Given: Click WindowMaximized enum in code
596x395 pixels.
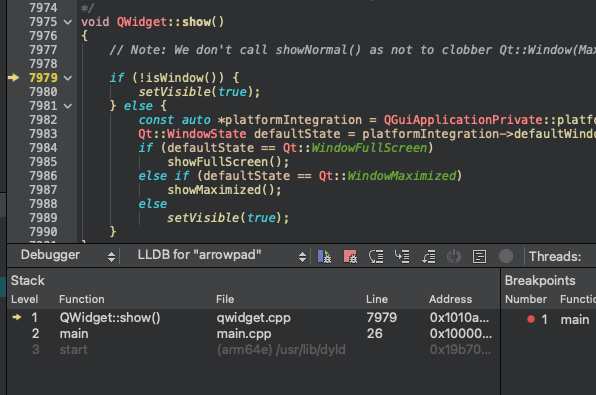Looking at the screenshot, I should coord(401,176).
